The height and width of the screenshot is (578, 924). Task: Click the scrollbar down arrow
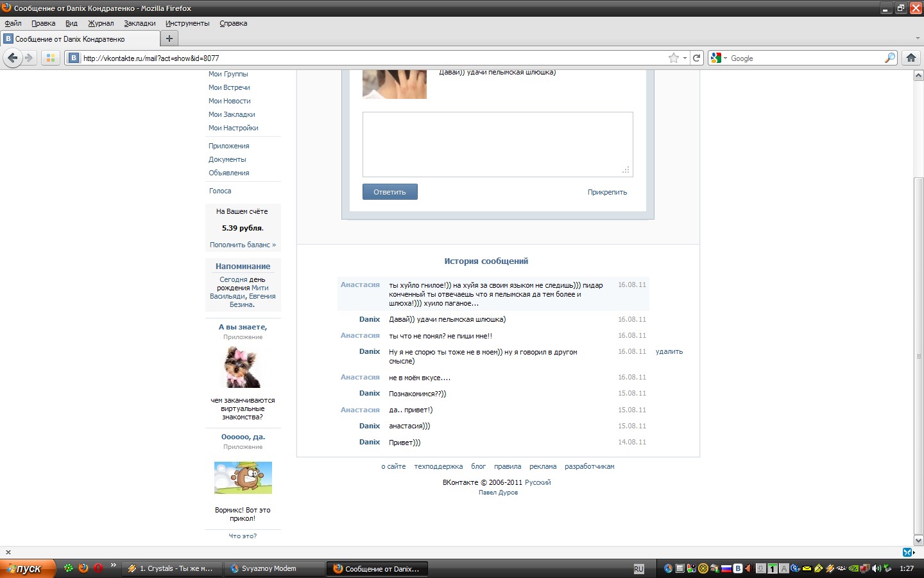pyautogui.click(x=918, y=541)
